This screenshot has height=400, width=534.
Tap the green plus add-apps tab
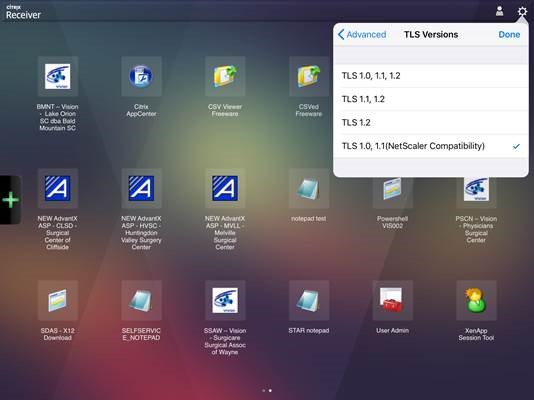(11, 200)
